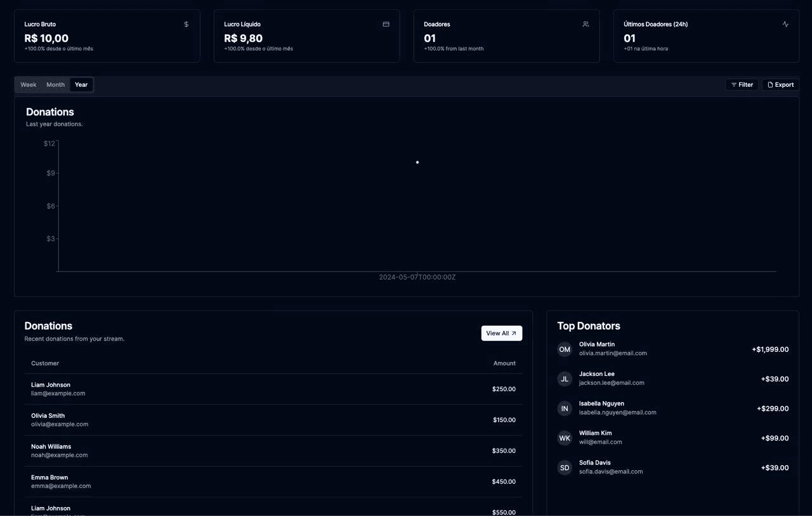Select Jackson Lee's JL avatar

pyautogui.click(x=565, y=378)
